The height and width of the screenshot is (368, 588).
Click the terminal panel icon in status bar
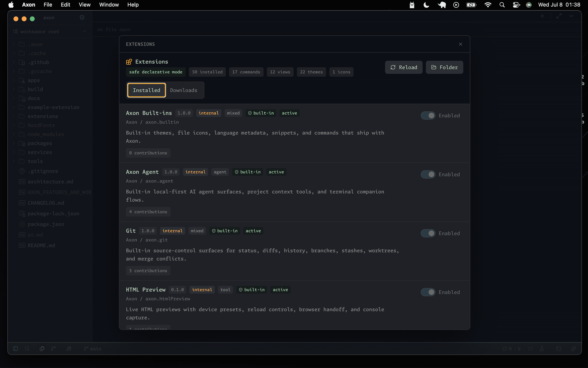pos(559,349)
